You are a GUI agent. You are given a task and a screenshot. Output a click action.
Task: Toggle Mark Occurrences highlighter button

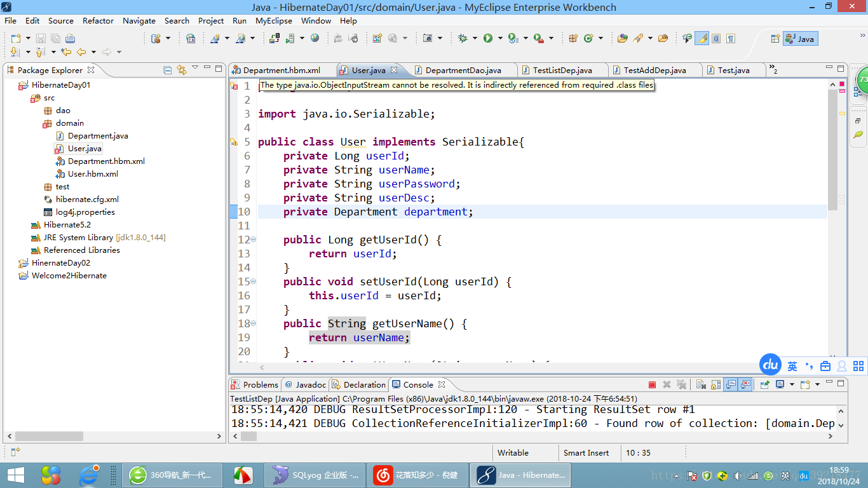coord(702,38)
